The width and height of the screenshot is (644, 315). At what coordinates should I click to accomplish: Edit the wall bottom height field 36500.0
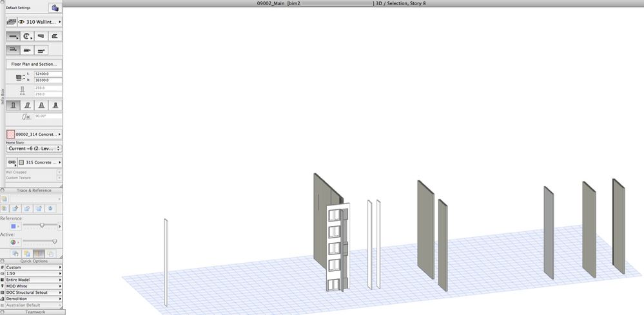click(x=48, y=80)
